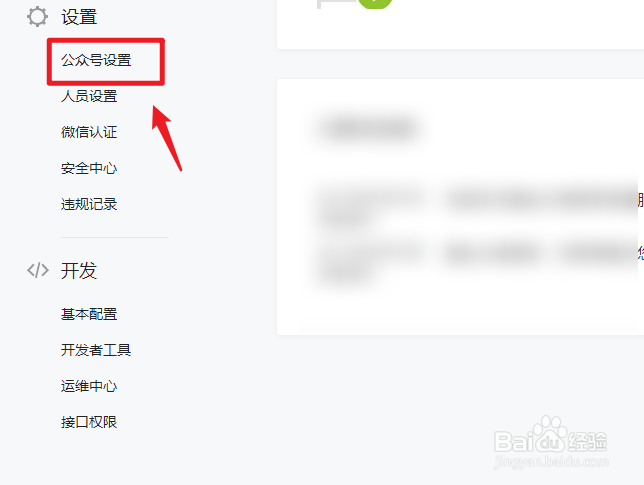Click the 开发 section header
Viewport: 644px width, 485px height.
(79, 271)
